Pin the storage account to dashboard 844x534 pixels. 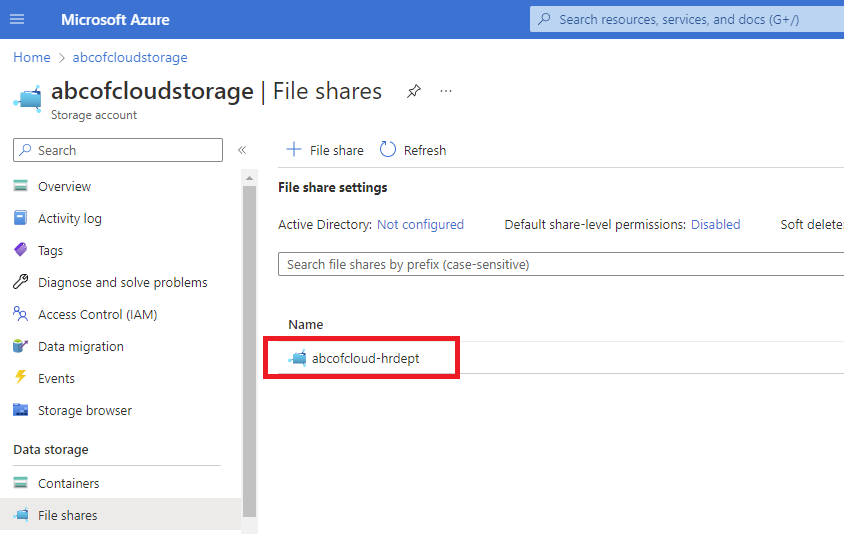[x=414, y=91]
